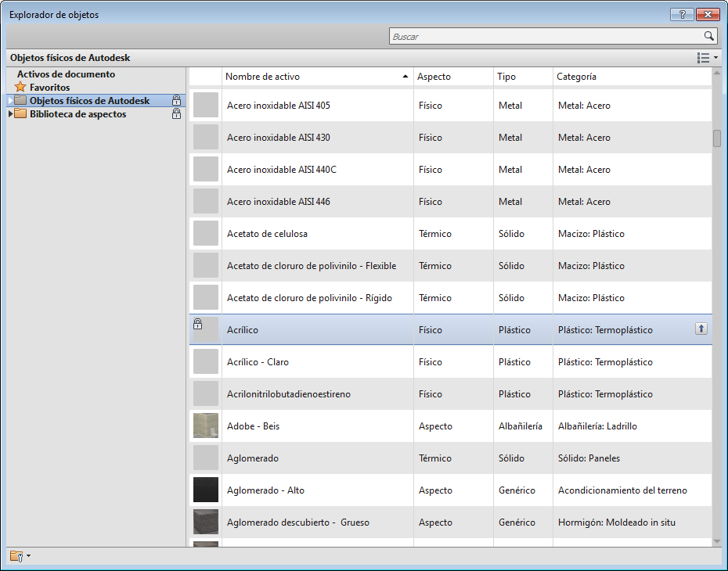Close the Explorador de objetos dialog
Viewport: 728px width, 571px height.
[708, 14]
